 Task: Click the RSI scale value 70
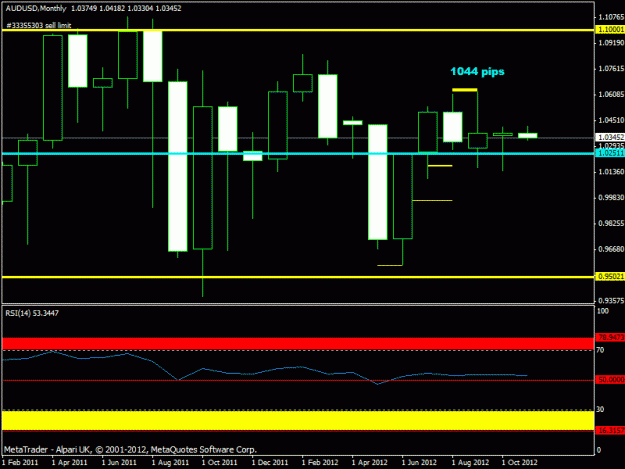pos(600,350)
